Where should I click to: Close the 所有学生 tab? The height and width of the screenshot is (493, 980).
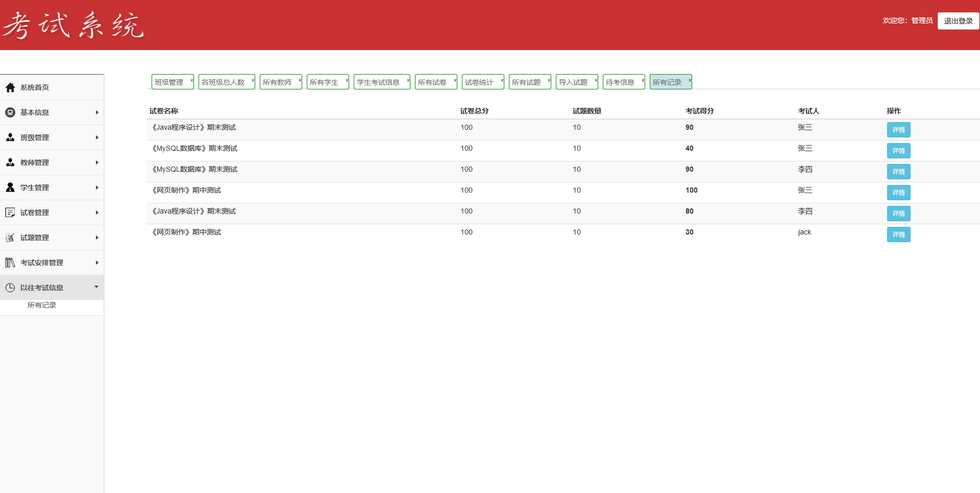[347, 80]
